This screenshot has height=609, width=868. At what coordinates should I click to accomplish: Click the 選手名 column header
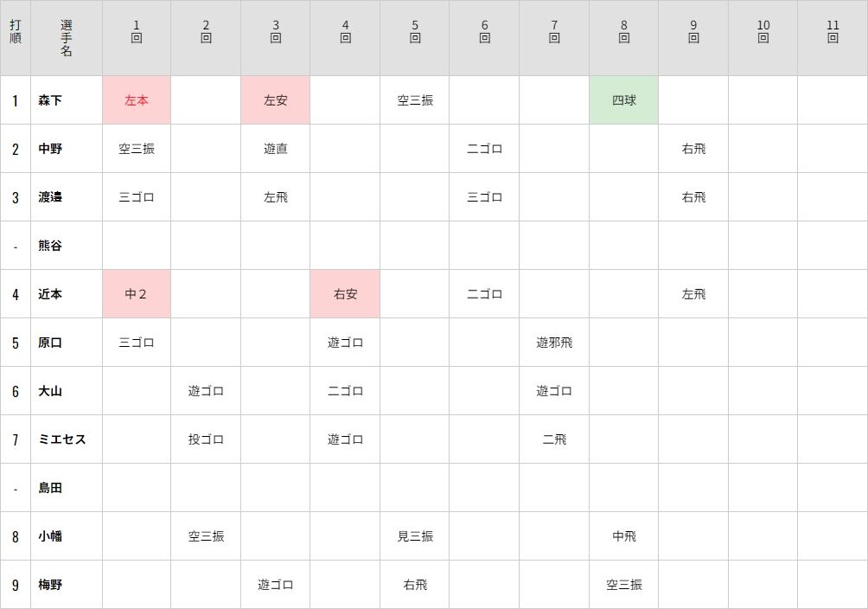coord(67,38)
